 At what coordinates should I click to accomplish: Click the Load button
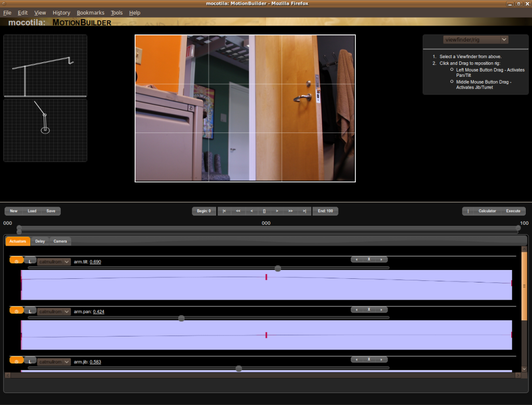(32, 211)
